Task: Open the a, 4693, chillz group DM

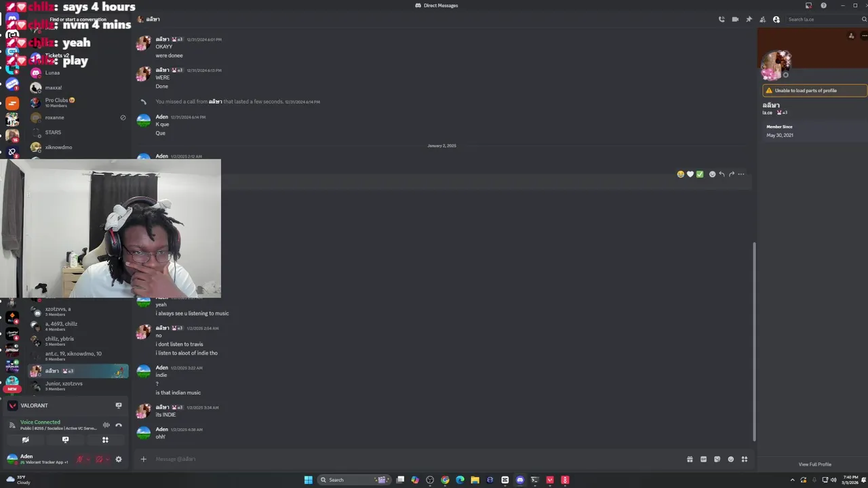Action: (x=77, y=326)
